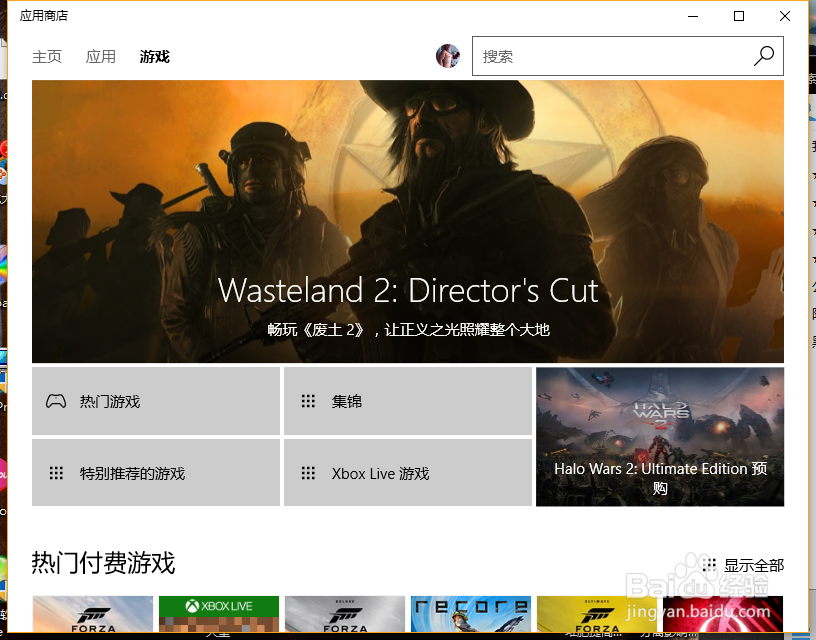Screen dimensions: 816x640
Task: Click the grid icon on 特别推荐的游戏 tile
Action: click(56, 473)
